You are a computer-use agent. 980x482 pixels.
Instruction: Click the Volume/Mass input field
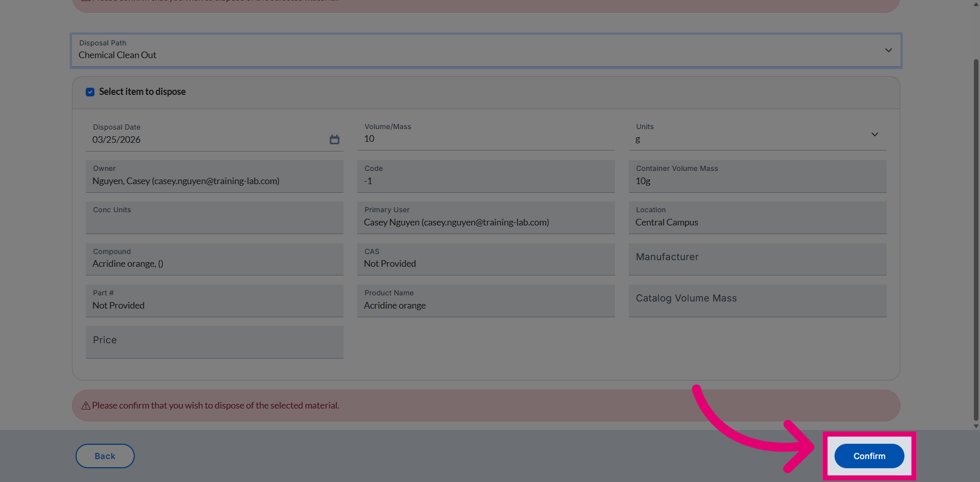(486, 134)
